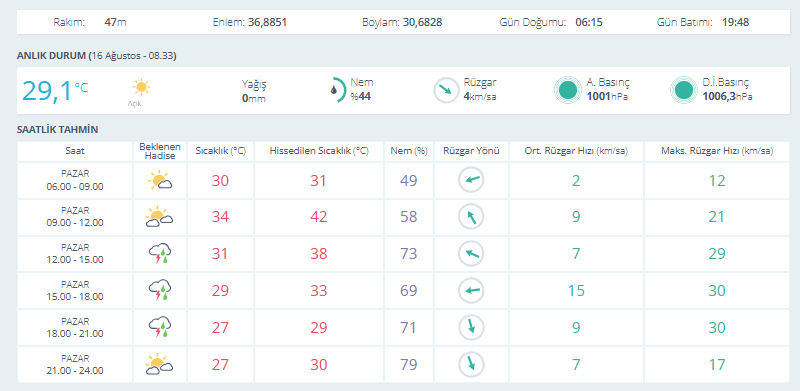Click the 'Gün Doğumu: 06:15' sunrise entry
The height and width of the screenshot is (391, 800).
(x=552, y=22)
